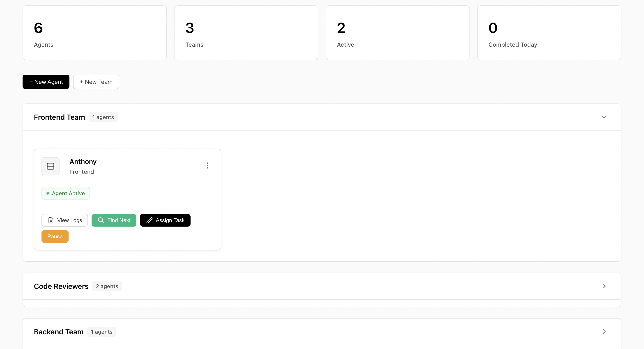Click the Completed Today card

coord(549,33)
